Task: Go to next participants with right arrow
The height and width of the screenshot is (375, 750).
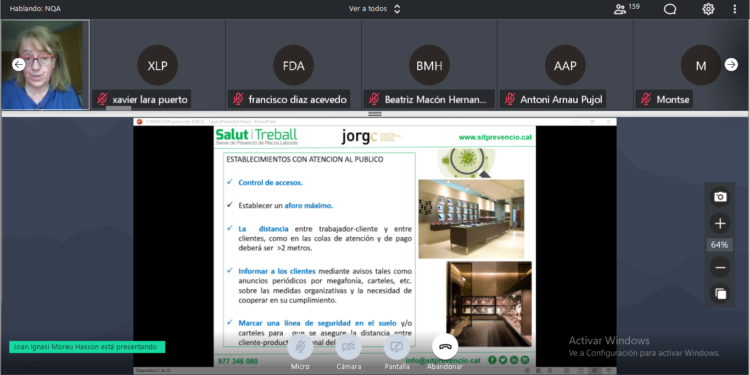Action: pos(731,65)
